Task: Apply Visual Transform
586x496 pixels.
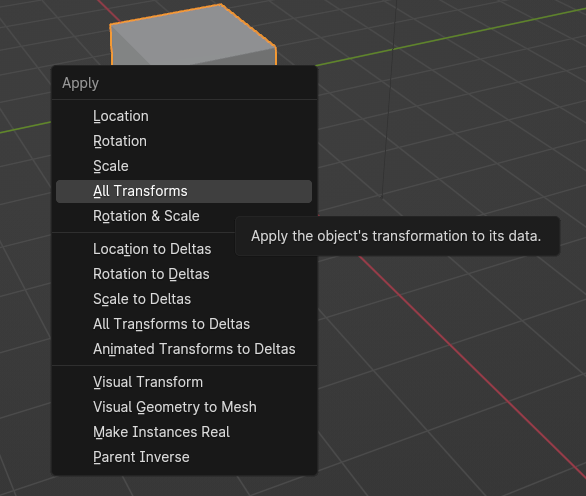Action: click(x=184, y=382)
